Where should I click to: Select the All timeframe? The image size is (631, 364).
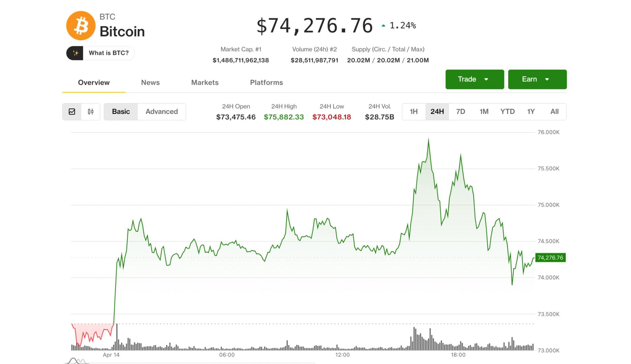[554, 112]
